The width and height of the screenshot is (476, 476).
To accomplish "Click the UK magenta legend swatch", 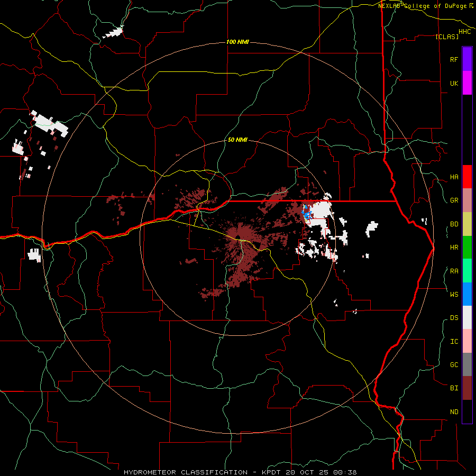I will coord(467,83).
